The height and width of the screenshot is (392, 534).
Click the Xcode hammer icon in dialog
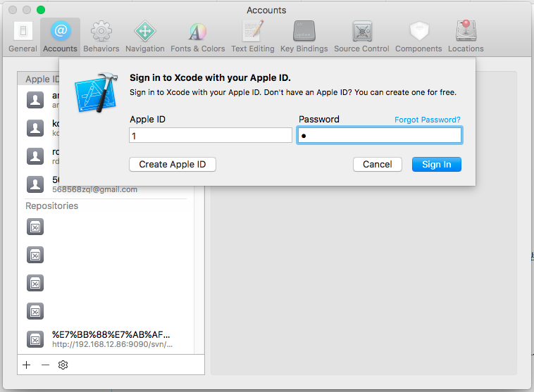point(96,93)
